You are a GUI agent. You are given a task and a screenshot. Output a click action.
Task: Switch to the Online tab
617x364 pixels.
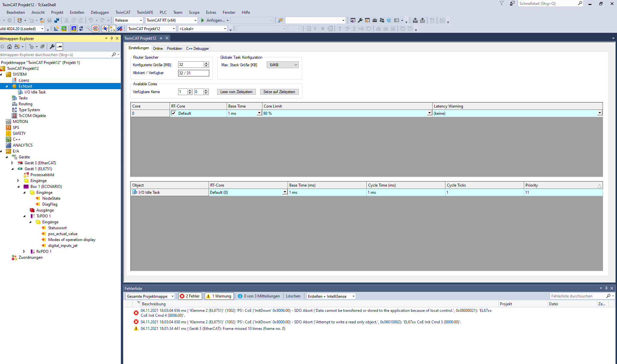coord(158,49)
